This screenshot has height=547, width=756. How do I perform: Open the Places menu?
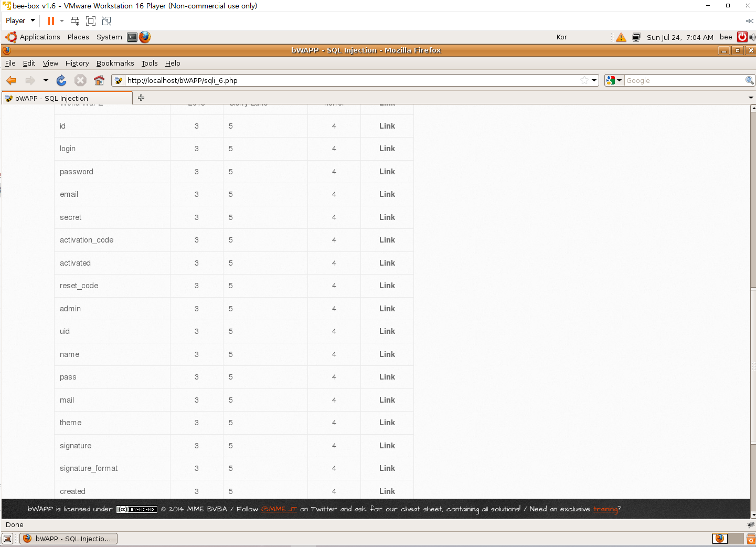[x=78, y=37]
